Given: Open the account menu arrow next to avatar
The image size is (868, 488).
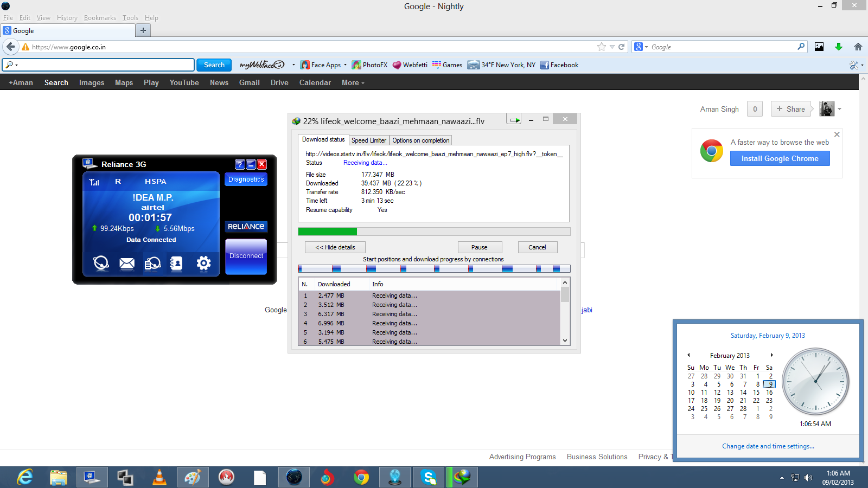Looking at the screenshot, I should coord(839,109).
